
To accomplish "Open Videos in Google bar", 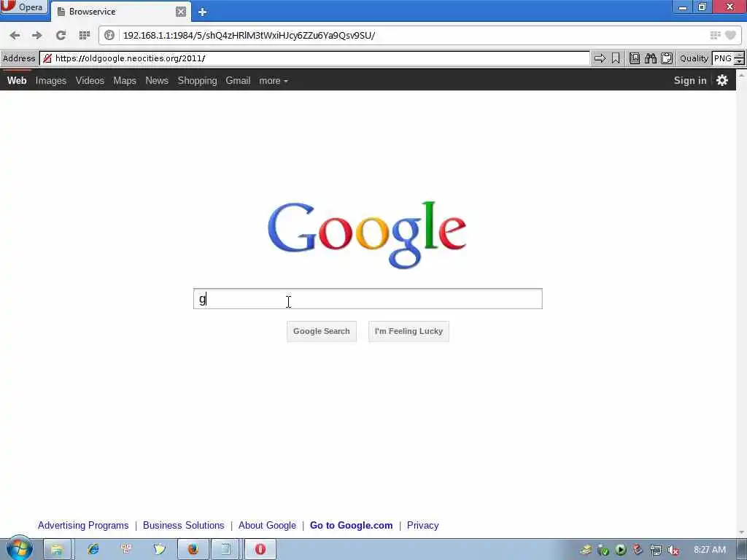I will click(x=90, y=80).
